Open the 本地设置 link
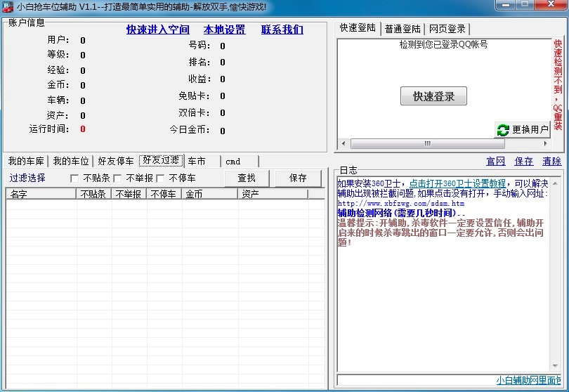 (x=225, y=30)
